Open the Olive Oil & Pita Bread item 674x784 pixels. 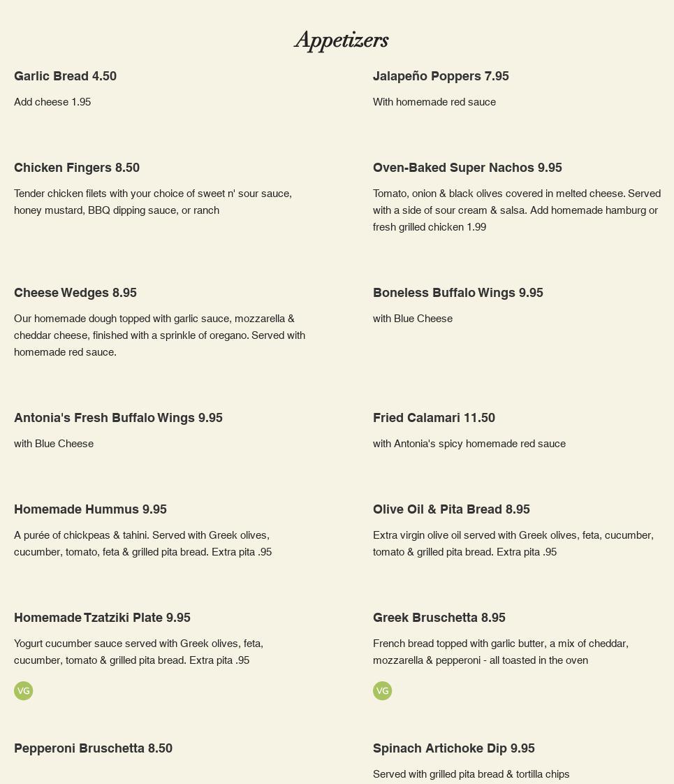tap(451, 509)
